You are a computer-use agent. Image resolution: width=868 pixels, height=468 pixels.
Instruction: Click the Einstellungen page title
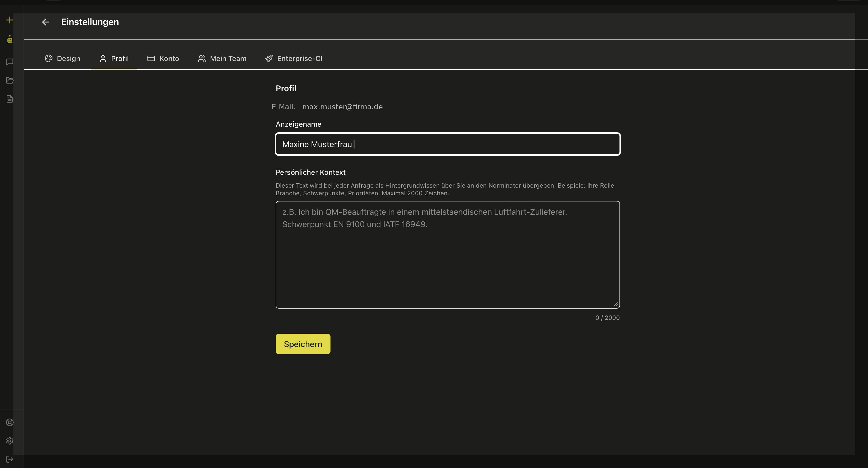pos(90,22)
